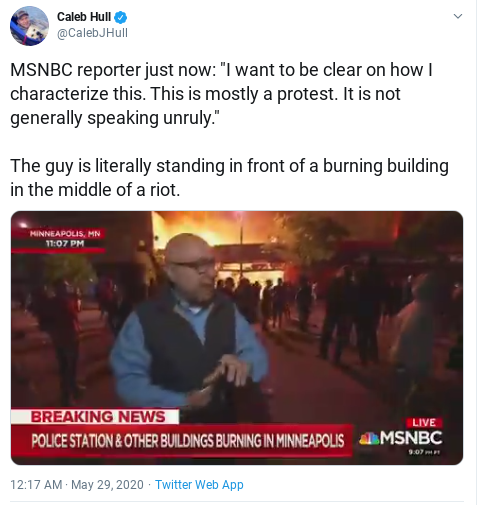This screenshot has height=505, width=480.
Task: Click the MSNBC peacock logo in video
Action: (x=369, y=438)
